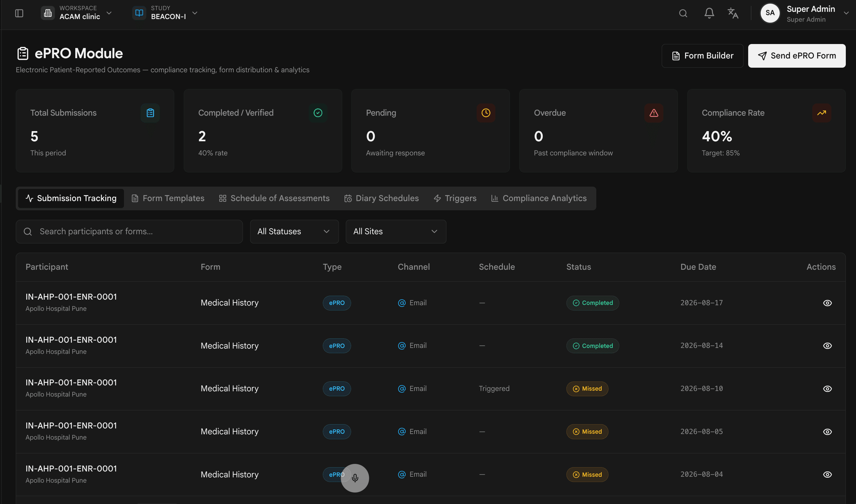
Task: Click the Channel column header
Action: (414, 267)
